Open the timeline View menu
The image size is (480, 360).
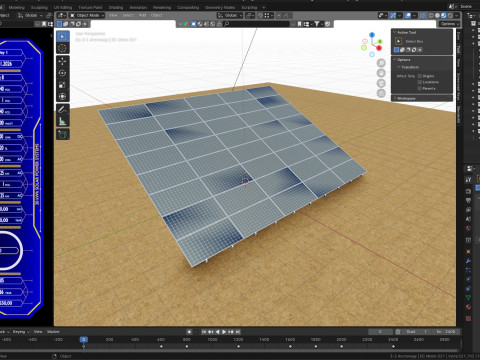38,332
